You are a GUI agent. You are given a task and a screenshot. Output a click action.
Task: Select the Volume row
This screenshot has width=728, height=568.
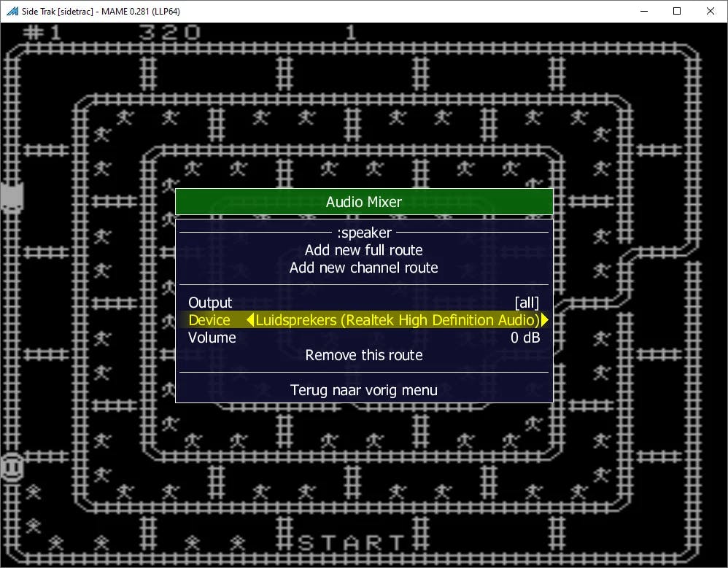coord(364,338)
